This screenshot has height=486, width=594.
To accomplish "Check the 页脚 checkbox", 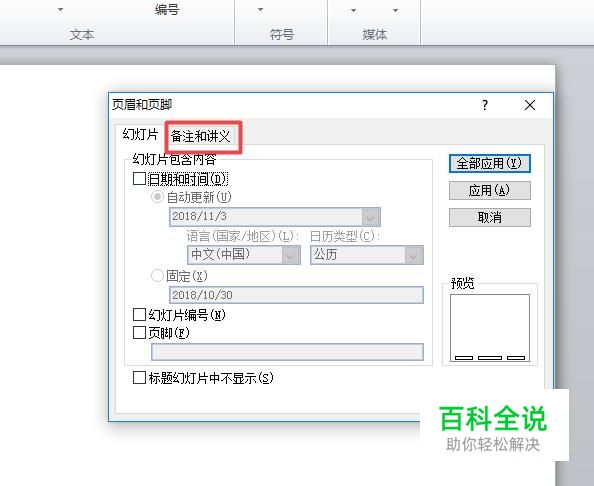I will (139, 333).
